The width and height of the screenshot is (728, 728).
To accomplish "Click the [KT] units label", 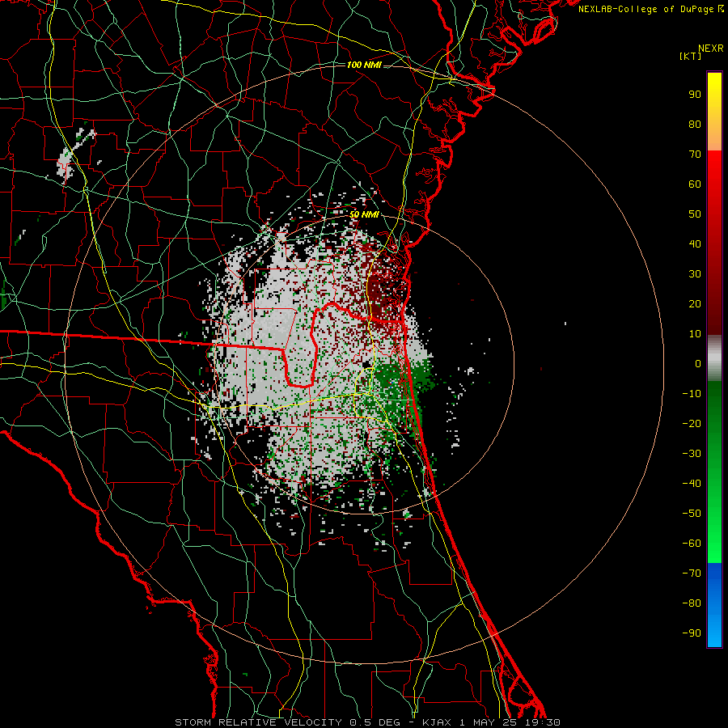I will pyautogui.click(x=690, y=56).
